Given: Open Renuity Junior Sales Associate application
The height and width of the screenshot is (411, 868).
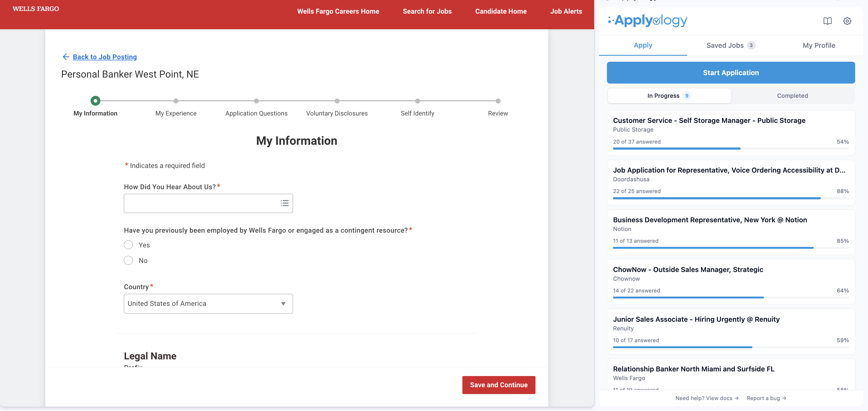Looking at the screenshot, I should click(x=731, y=332).
